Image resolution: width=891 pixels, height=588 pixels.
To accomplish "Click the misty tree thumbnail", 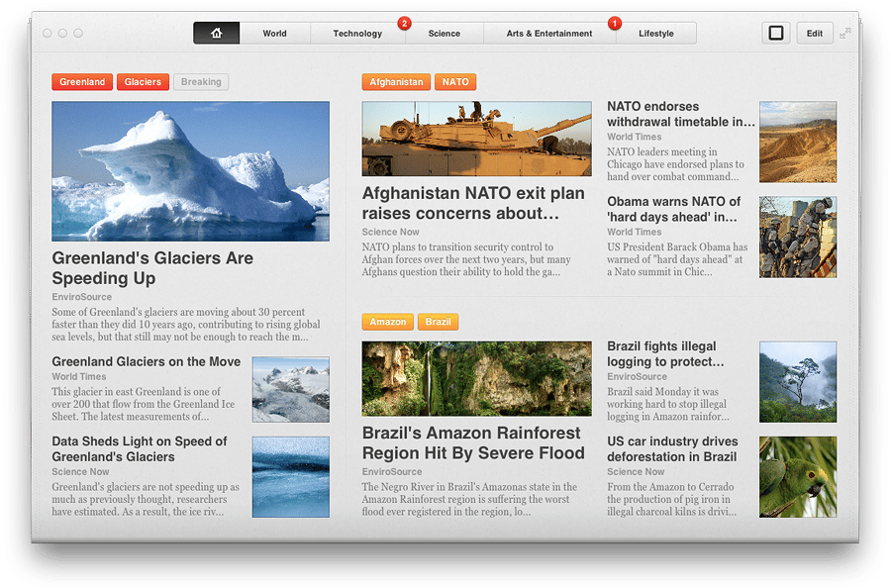I will [798, 382].
